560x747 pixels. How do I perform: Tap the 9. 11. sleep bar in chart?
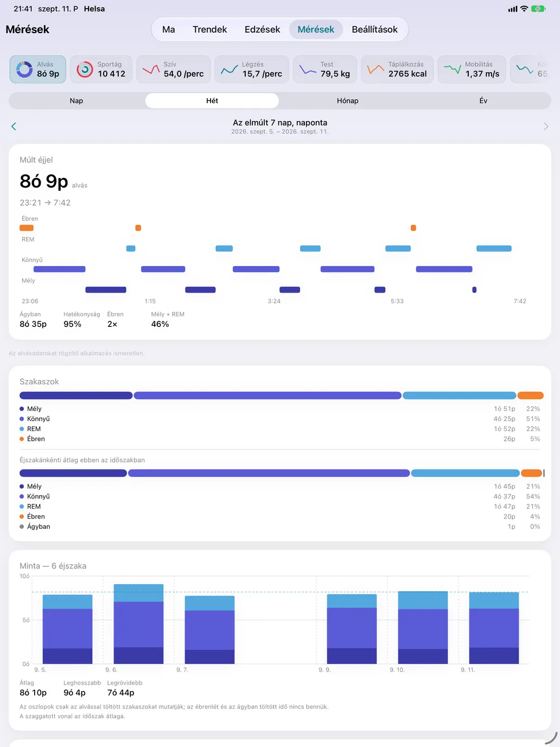494,628
